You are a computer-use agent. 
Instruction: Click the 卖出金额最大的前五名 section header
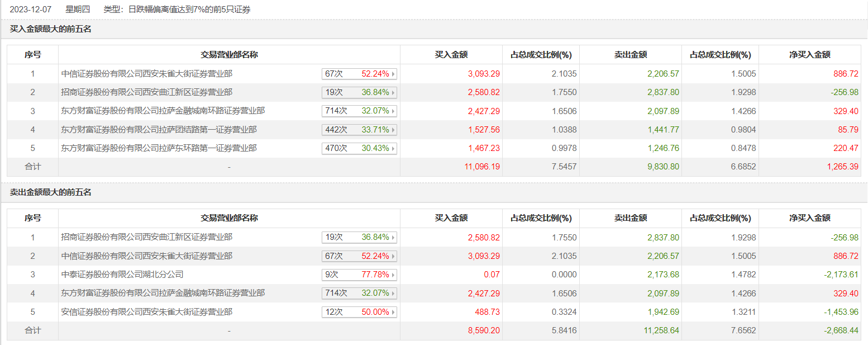coord(50,192)
